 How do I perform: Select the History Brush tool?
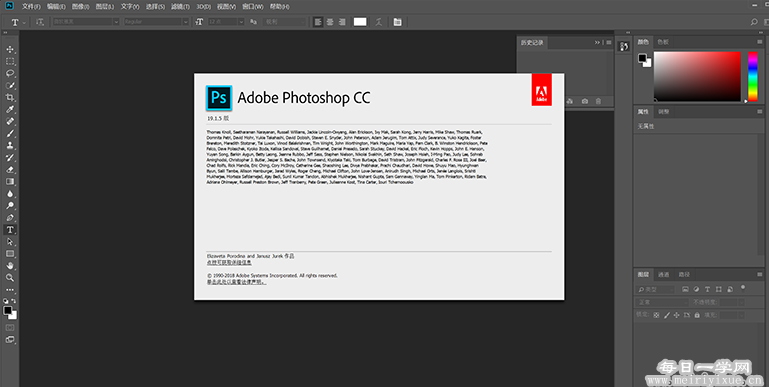point(10,157)
